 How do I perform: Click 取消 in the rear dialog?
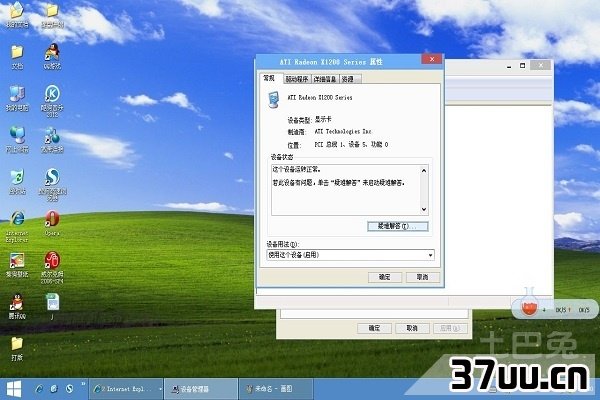pos(412,328)
